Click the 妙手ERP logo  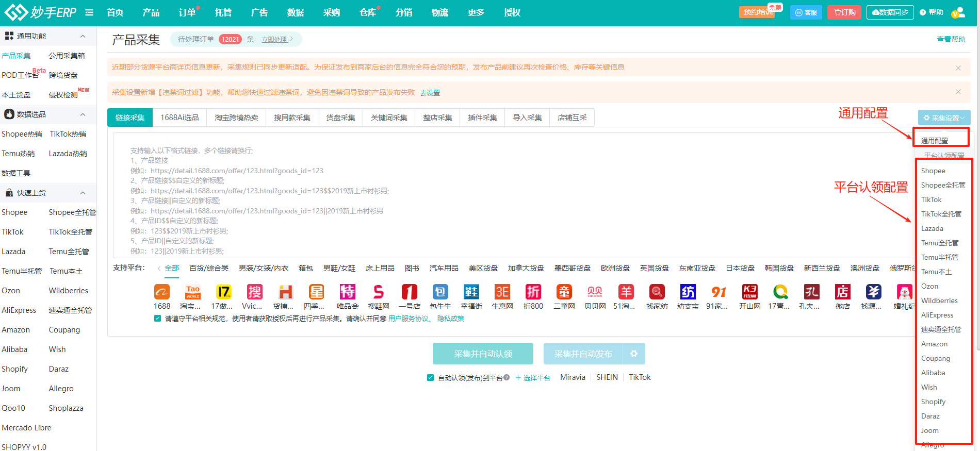tap(40, 12)
